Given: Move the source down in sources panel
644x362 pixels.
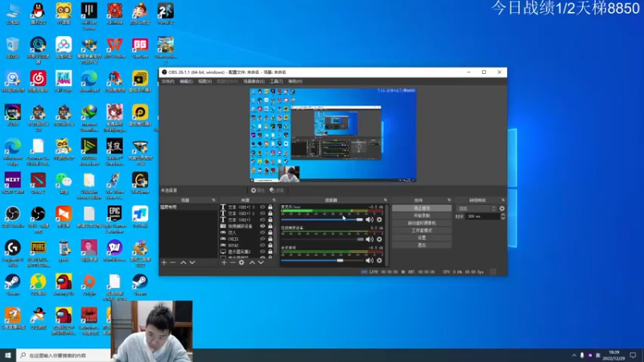Looking at the screenshot, I should point(261,262).
